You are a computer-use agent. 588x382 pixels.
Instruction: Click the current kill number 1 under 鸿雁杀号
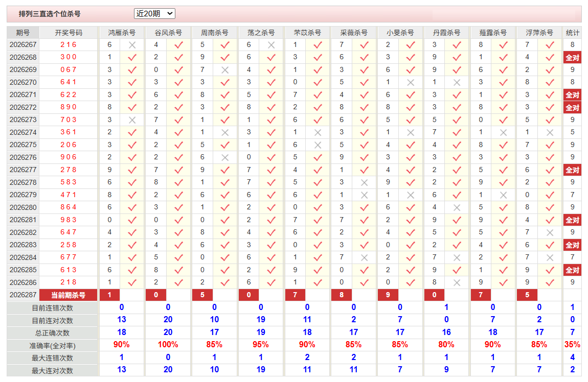pyautogui.click(x=109, y=295)
